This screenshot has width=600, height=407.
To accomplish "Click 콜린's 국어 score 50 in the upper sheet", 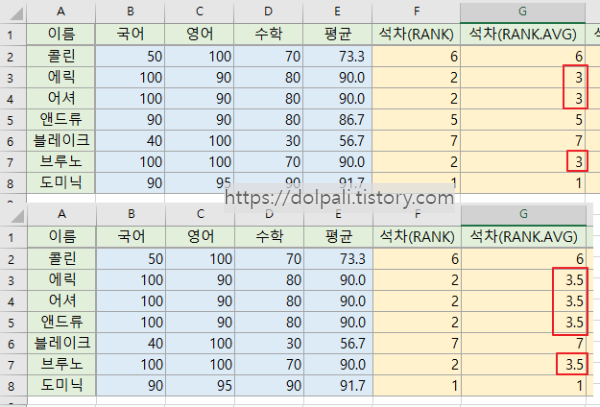I will point(130,57).
